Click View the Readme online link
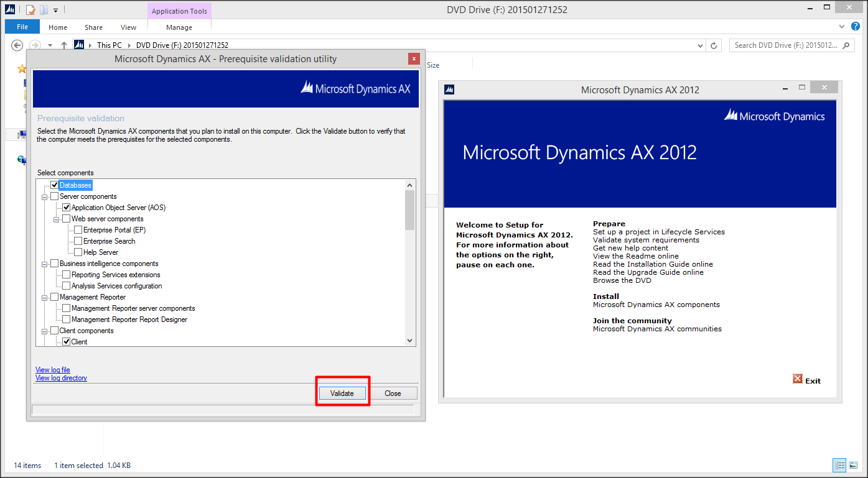Screen dimensions: 868x478 [636, 256]
